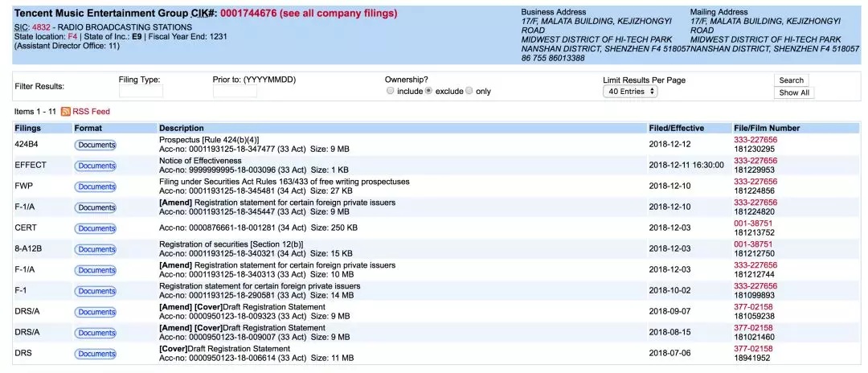Open Documents for the CERT filing
This screenshot has width=868, height=373.
tap(95, 228)
